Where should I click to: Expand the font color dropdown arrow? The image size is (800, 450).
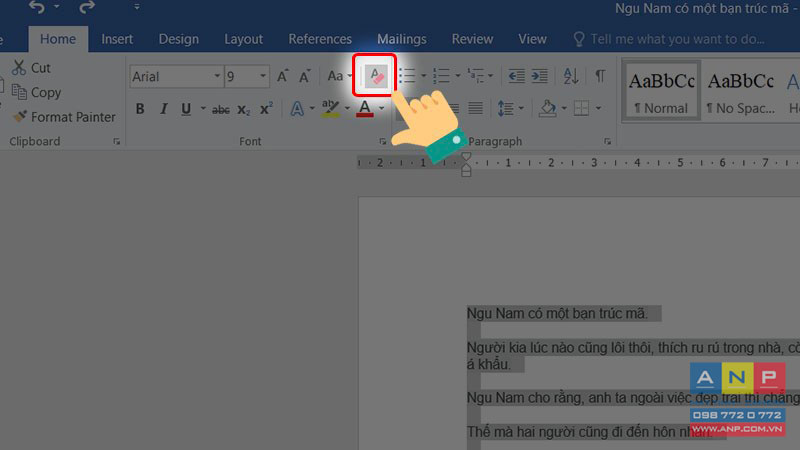(382, 108)
